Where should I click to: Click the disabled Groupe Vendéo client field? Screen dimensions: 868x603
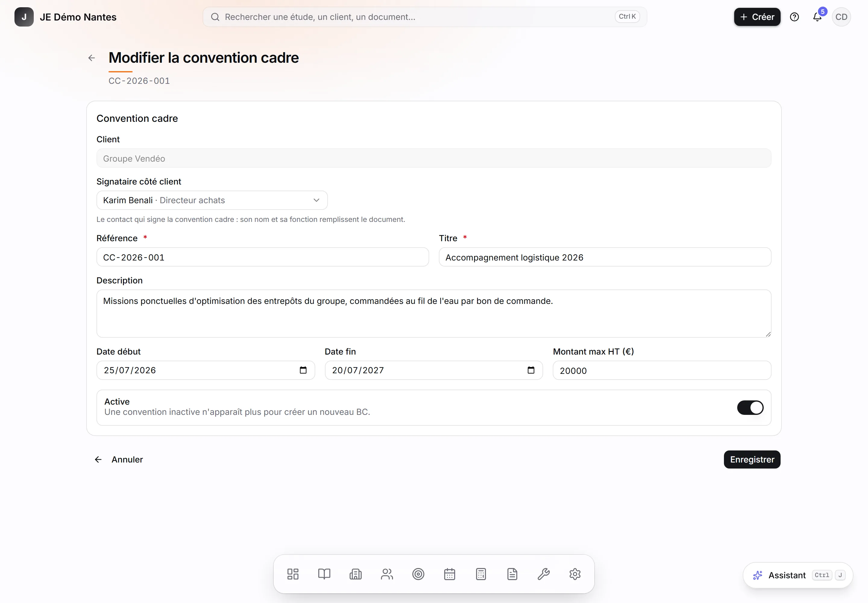(x=434, y=158)
